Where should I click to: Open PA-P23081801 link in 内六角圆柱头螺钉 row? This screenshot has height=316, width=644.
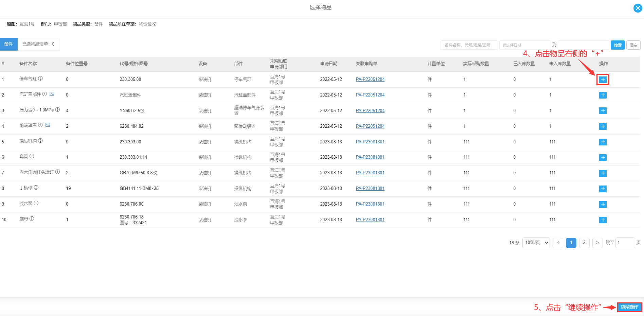coord(370,173)
